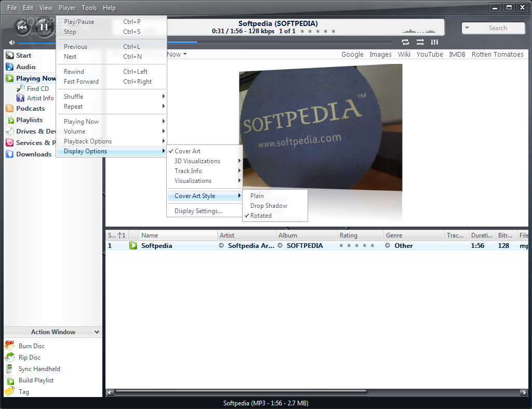Click the Start sidebar icon
The image size is (532, 409).
coord(10,55)
